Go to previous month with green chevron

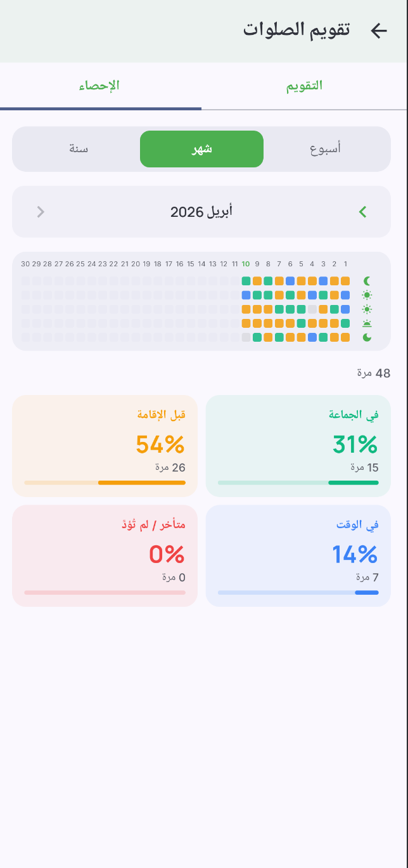pyautogui.click(x=363, y=212)
